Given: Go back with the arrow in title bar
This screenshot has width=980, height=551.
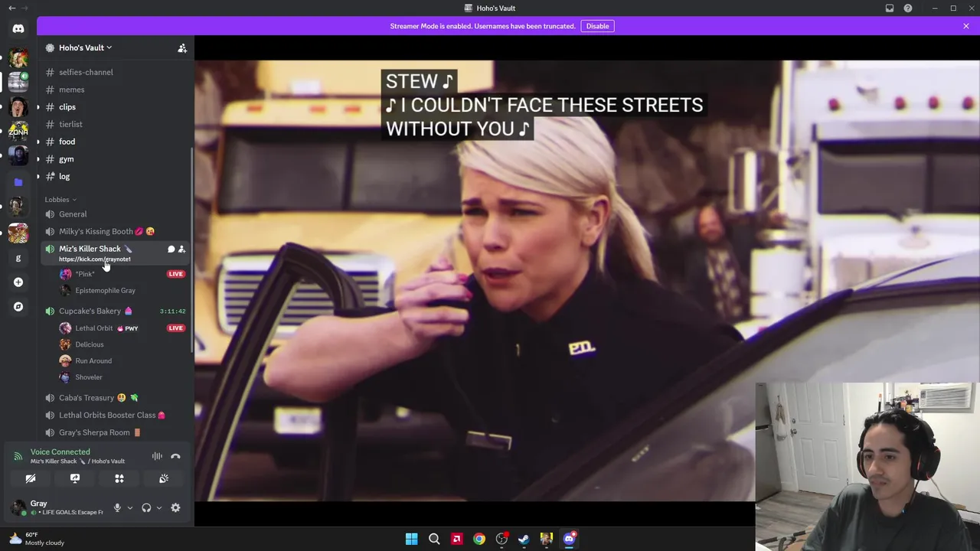Looking at the screenshot, I should tap(11, 8).
